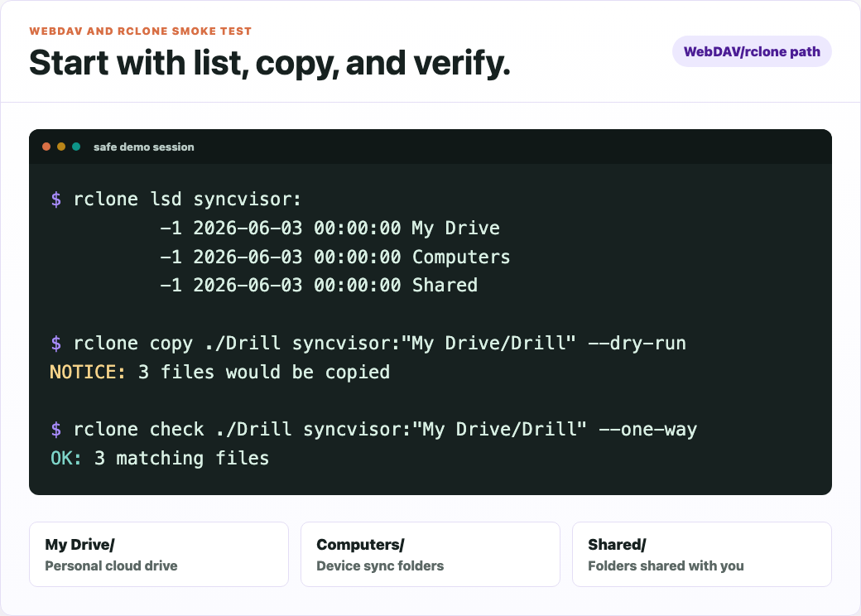The width and height of the screenshot is (861, 616).
Task: Click 'WEBDAV AND RCLONE SMOKE TEST' label
Action: coord(141,31)
